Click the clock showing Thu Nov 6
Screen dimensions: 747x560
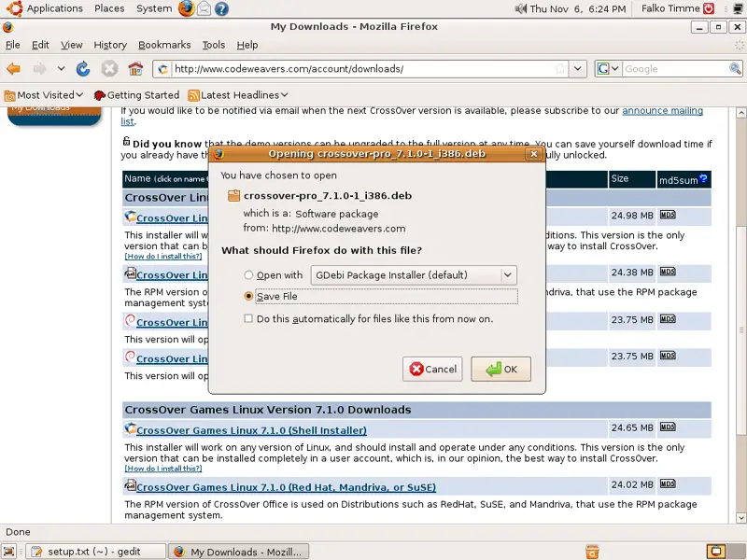(x=578, y=8)
